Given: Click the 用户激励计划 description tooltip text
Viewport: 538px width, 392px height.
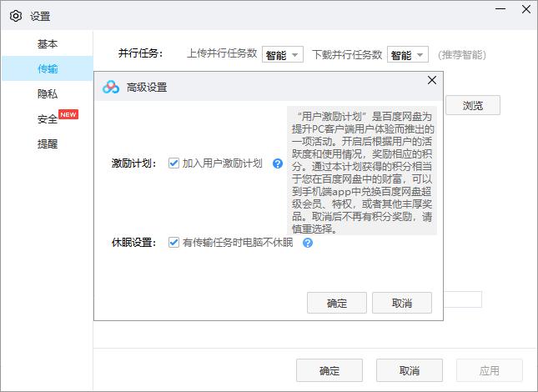Looking at the screenshot, I should click(x=362, y=170).
